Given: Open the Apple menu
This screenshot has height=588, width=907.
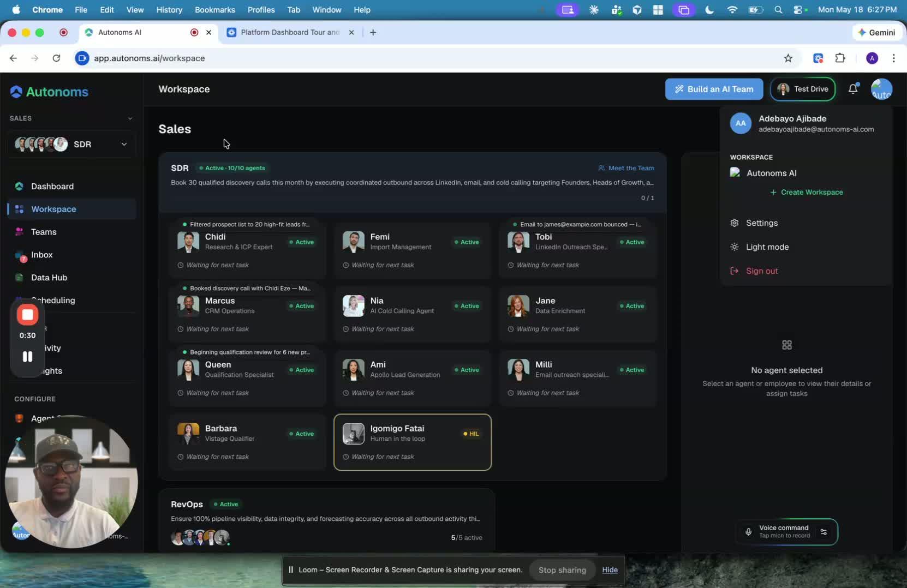Looking at the screenshot, I should click(x=16, y=10).
